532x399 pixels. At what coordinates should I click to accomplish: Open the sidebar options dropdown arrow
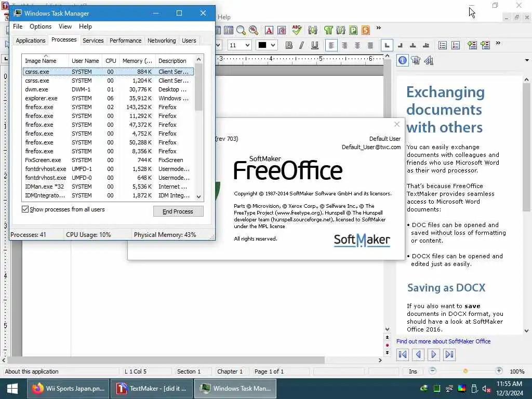[x=527, y=60]
